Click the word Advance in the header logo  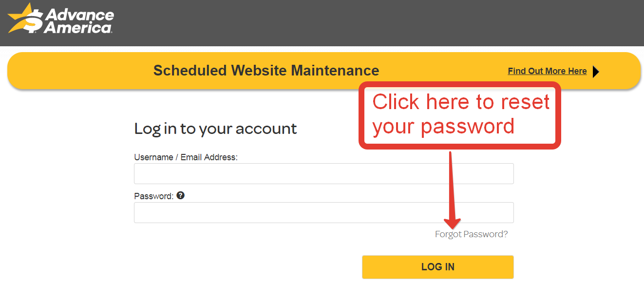(x=80, y=15)
